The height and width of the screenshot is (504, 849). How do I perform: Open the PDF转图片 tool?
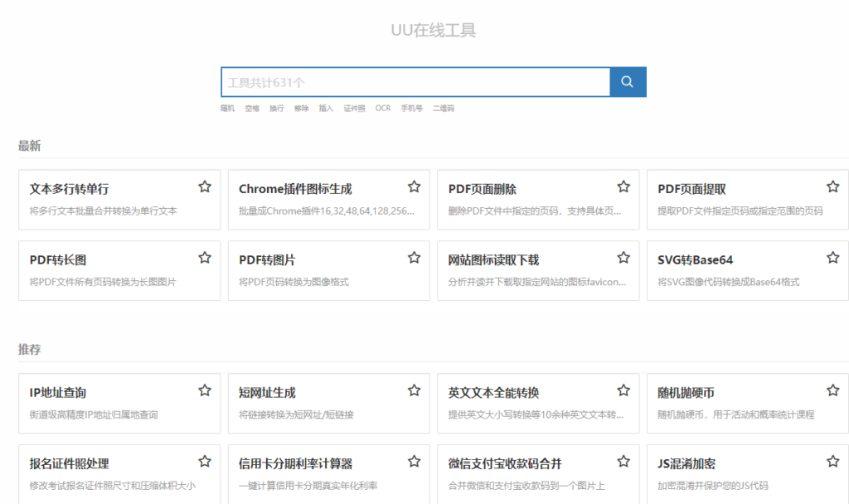pyautogui.click(x=315, y=270)
